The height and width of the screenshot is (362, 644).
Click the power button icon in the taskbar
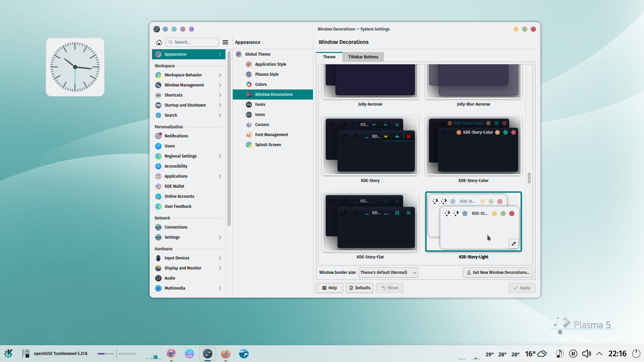pos(636,354)
